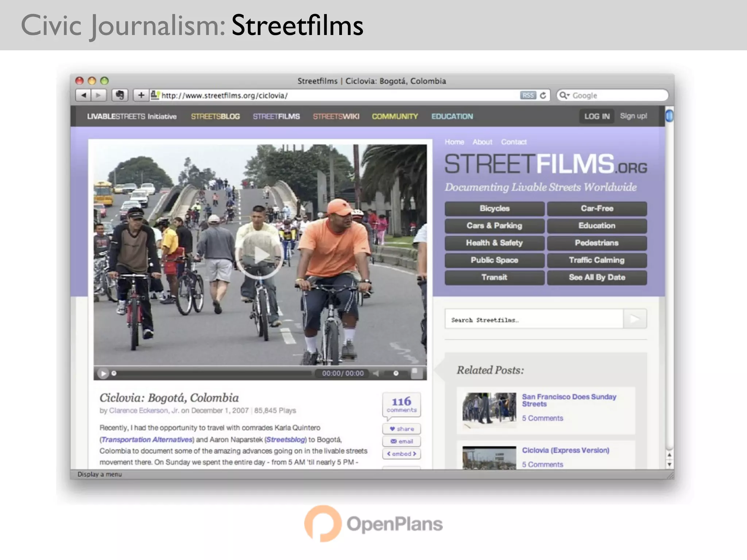Go to the Home link
The width and height of the screenshot is (747, 560).
(x=454, y=142)
